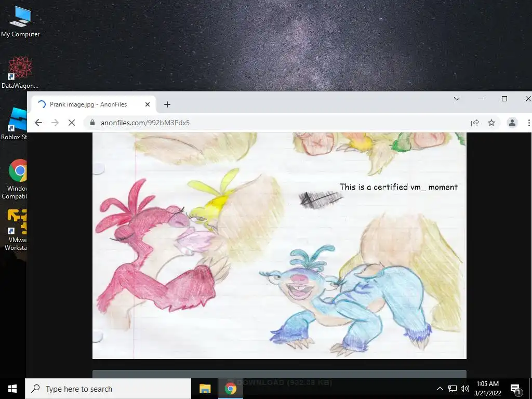Maximize the Chrome window
532x399 pixels.
(504, 99)
